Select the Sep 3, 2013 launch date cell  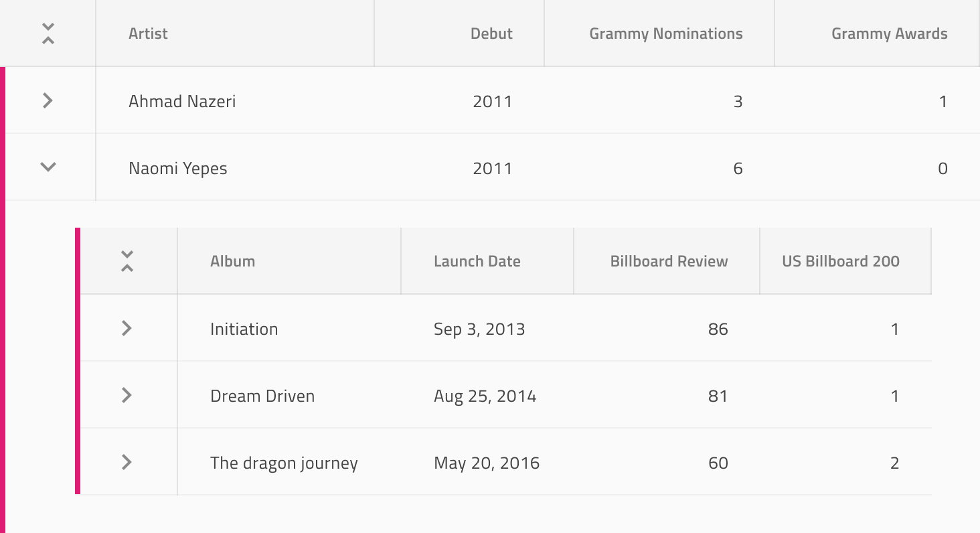(479, 329)
